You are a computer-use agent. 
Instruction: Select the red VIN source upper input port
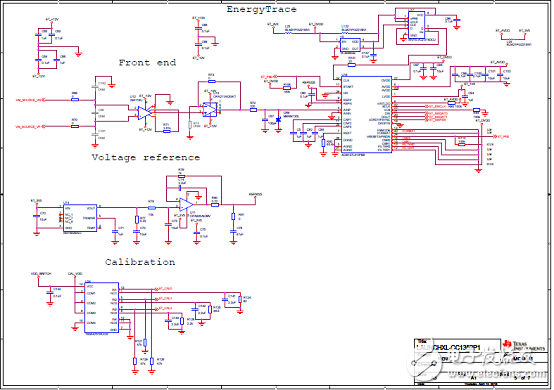click(30, 100)
